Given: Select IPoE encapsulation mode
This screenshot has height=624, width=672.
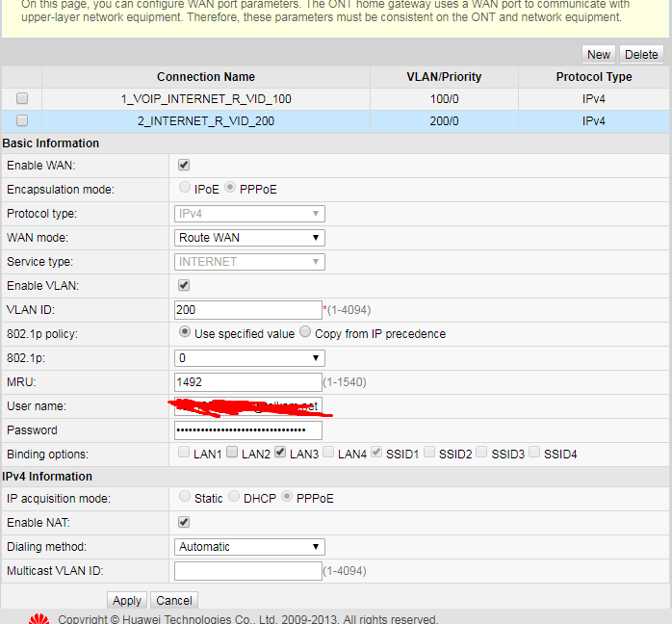Looking at the screenshot, I should tap(185, 187).
